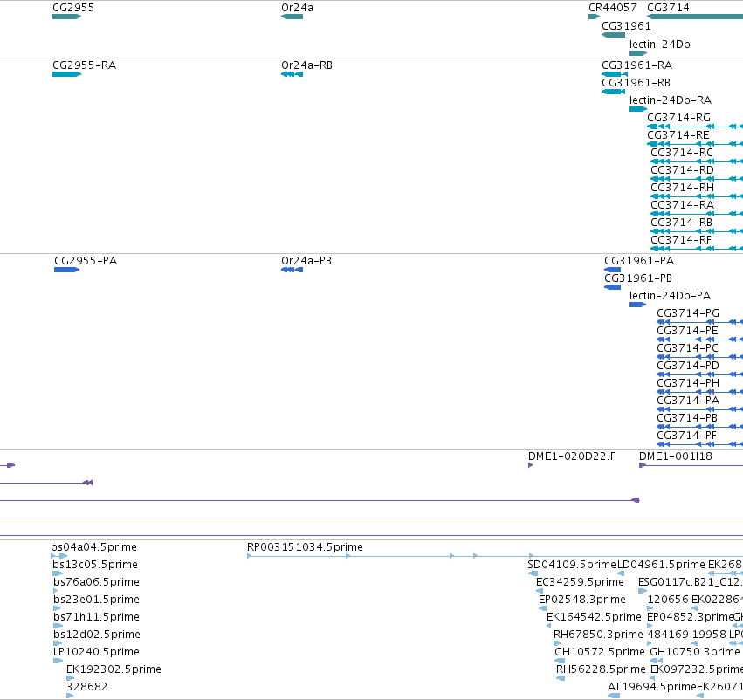
Task: Click the CR44057 gene label
Action: coord(613,8)
